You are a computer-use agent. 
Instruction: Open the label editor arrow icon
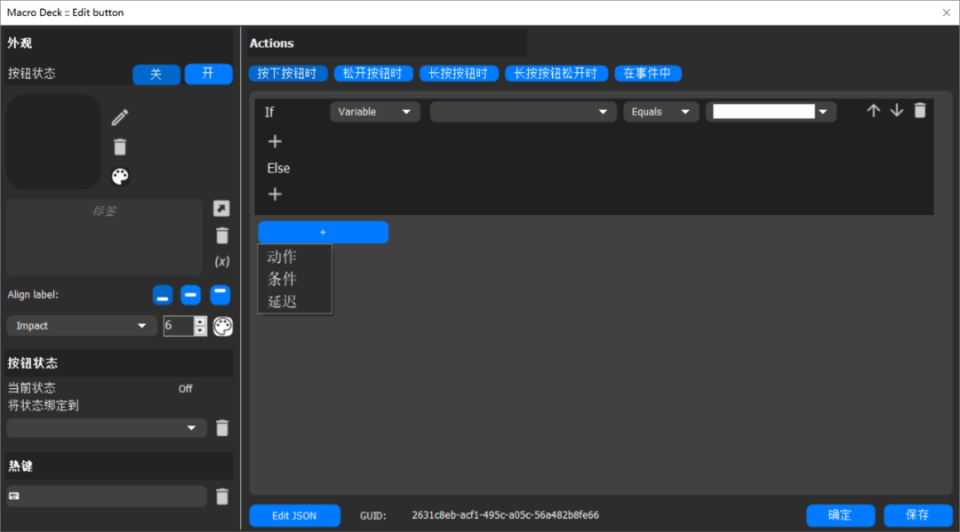click(x=222, y=209)
